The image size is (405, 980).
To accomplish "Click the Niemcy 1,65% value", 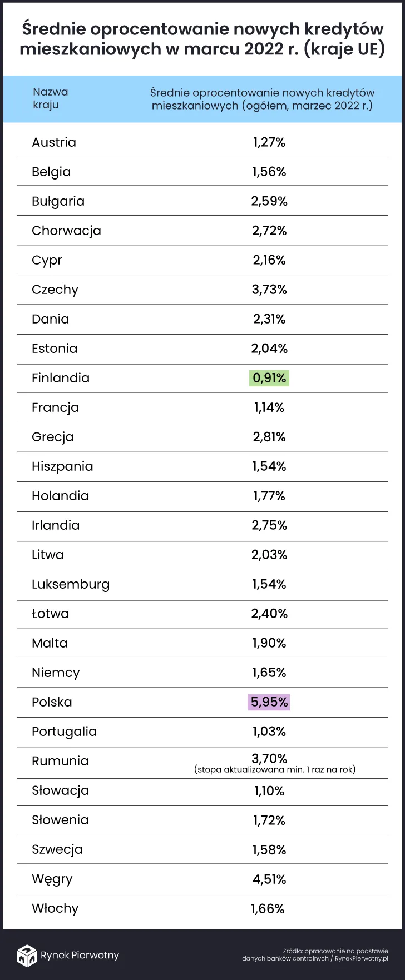I will click(x=269, y=673).
